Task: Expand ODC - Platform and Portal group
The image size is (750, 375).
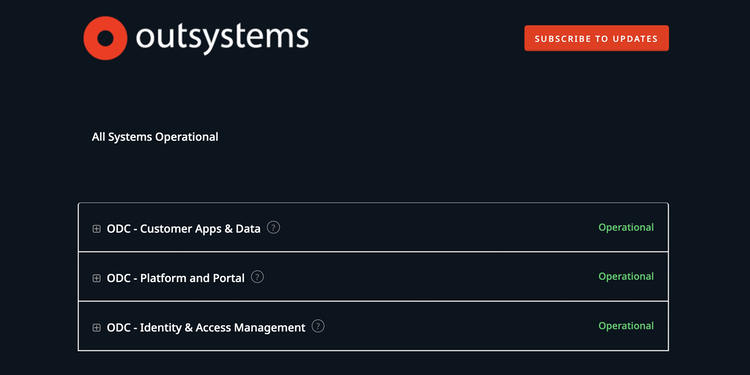Action: (x=97, y=278)
